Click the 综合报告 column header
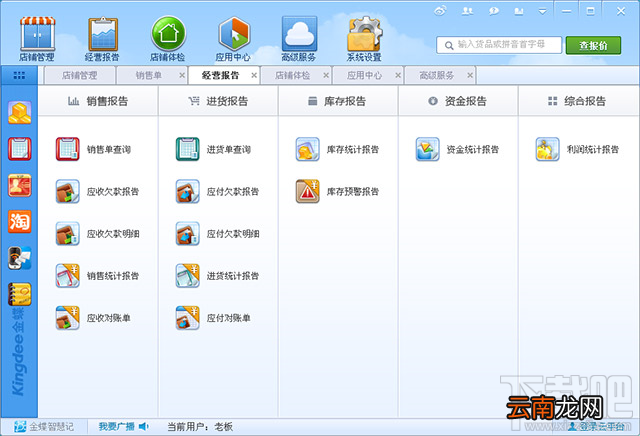Image resolution: width=640 pixels, height=436 pixels. click(x=578, y=101)
